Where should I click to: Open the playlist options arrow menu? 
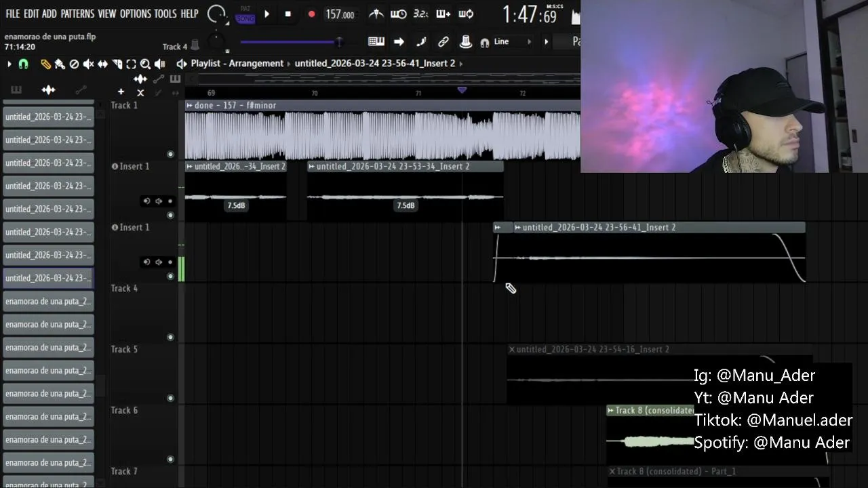9,64
